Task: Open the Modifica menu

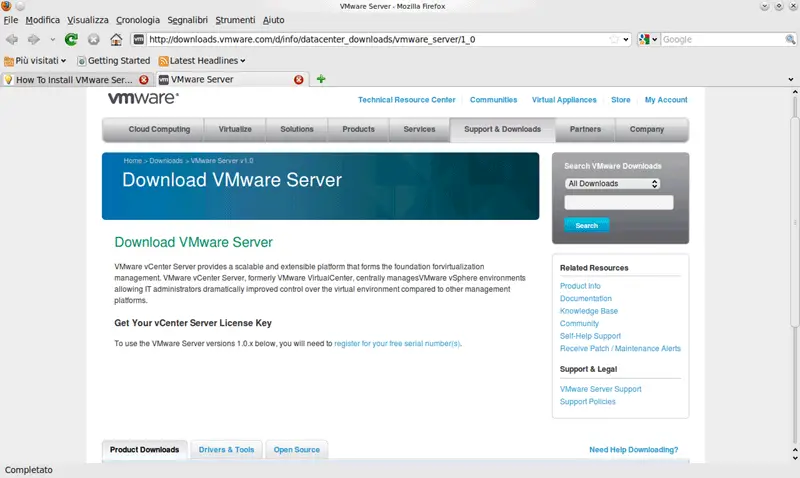Action: click(x=42, y=20)
